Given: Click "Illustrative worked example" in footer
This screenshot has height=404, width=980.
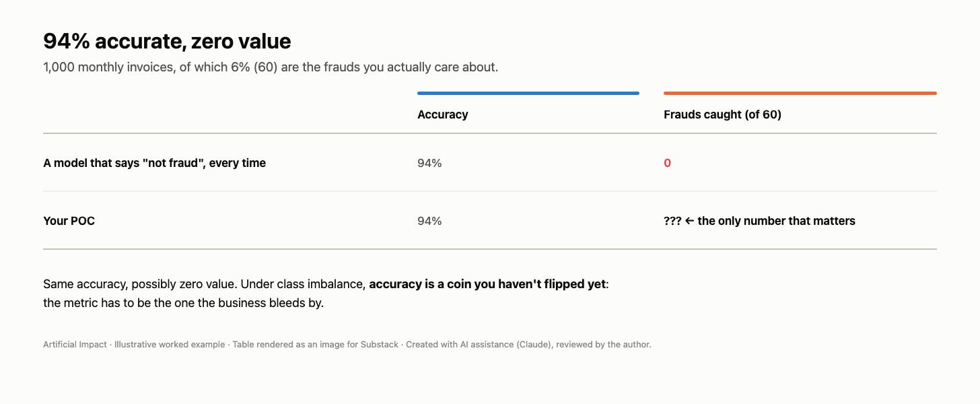Looking at the screenshot, I should [x=170, y=344].
